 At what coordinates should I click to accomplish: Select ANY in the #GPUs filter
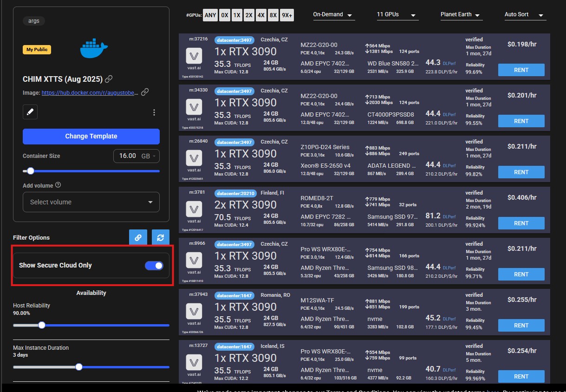click(x=210, y=15)
